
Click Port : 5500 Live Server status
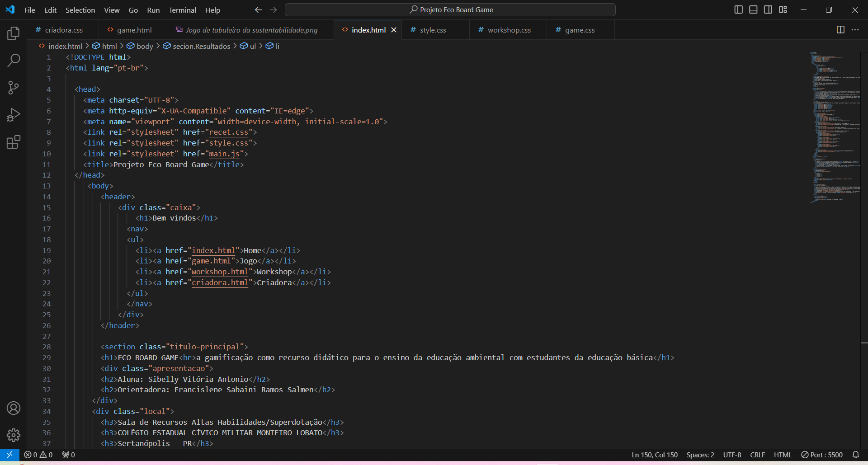point(822,455)
